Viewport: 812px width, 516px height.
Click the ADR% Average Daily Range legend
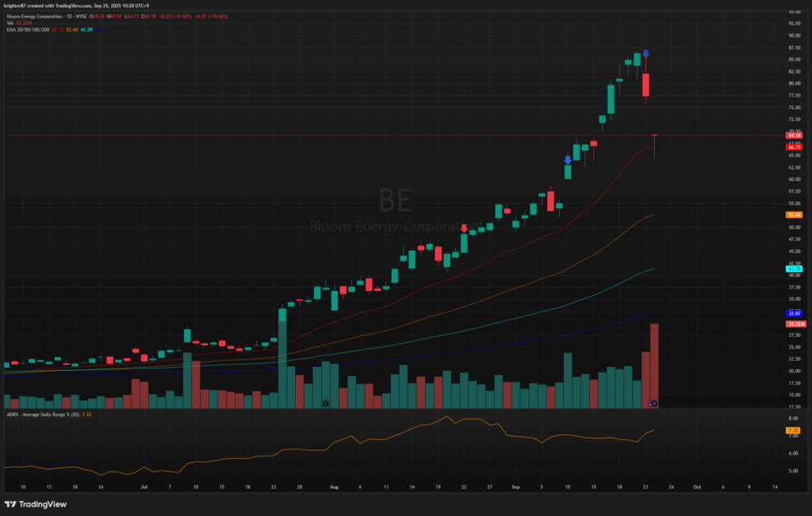click(44, 415)
